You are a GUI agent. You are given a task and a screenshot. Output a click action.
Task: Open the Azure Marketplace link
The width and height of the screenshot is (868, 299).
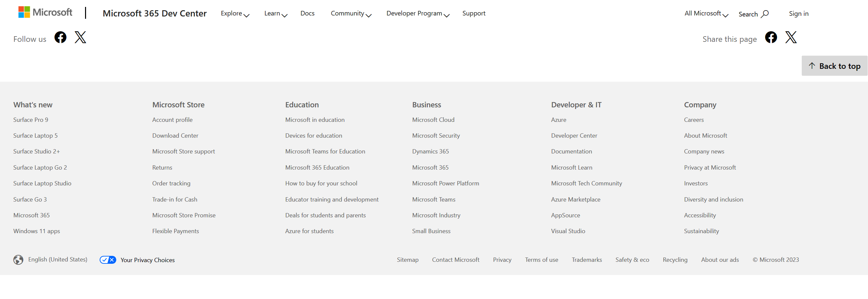[576, 199]
